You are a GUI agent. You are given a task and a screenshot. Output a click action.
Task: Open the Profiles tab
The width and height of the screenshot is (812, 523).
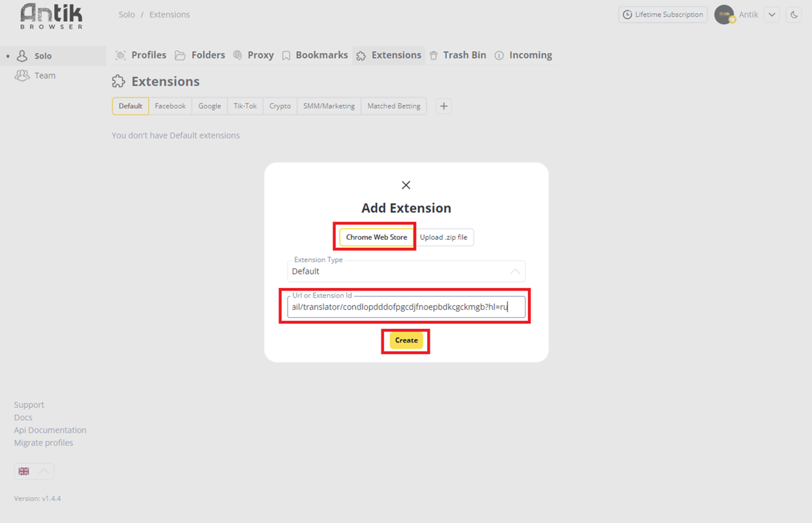tap(142, 55)
